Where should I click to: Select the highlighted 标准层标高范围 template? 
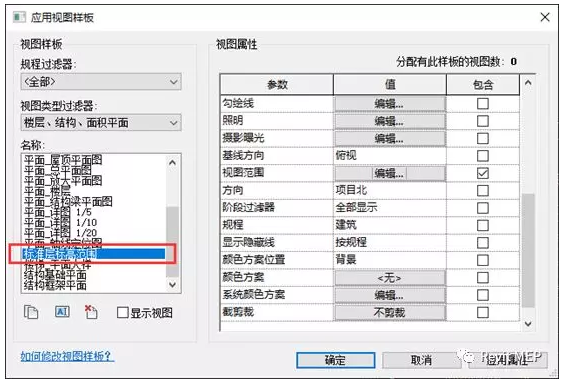coord(94,254)
